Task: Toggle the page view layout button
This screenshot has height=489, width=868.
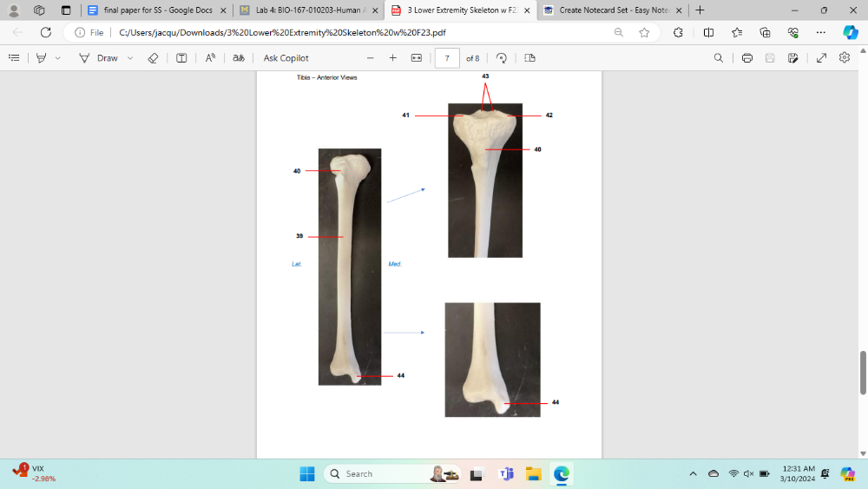Action: (529, 58)
